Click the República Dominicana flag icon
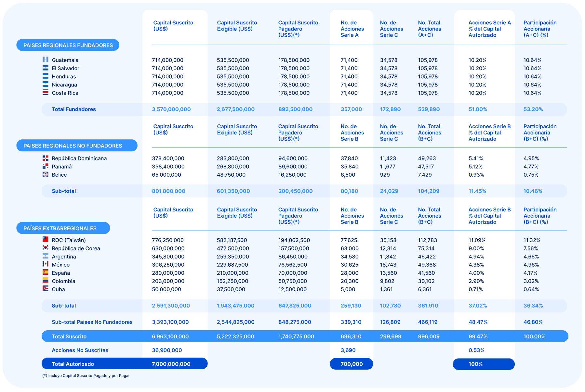The height and width of the screenshot is (392, 585). click(x=46, y=158)
